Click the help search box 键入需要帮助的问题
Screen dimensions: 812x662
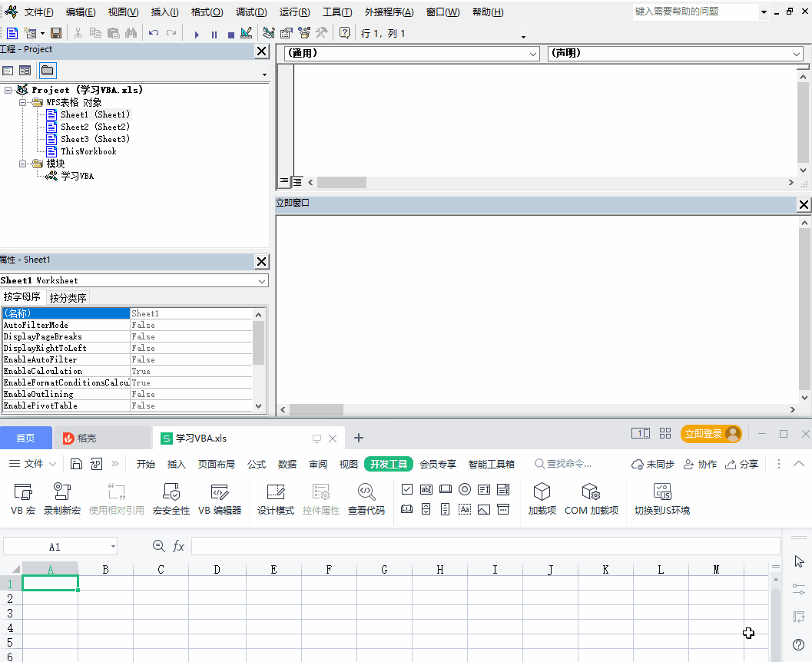point(694,12)
